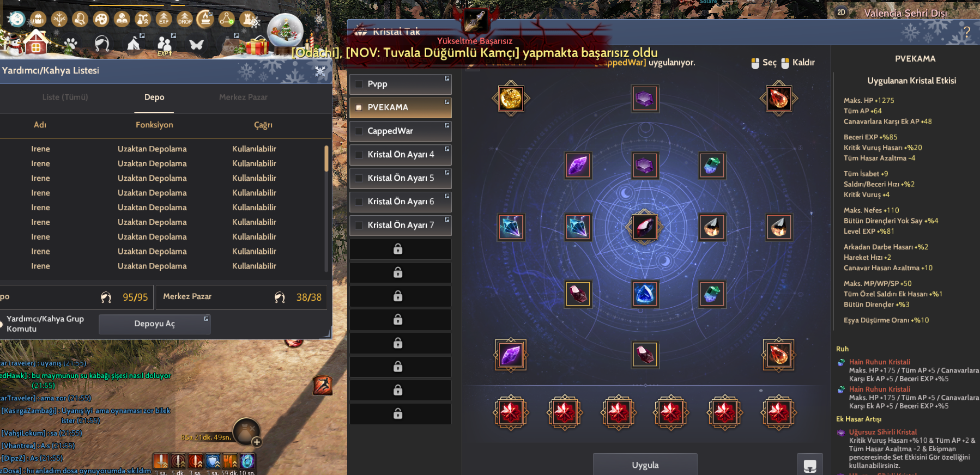Expand Kristal Ön Ayarı 5 corner arrow
The image size is (980, 475).
click(447, 172)
